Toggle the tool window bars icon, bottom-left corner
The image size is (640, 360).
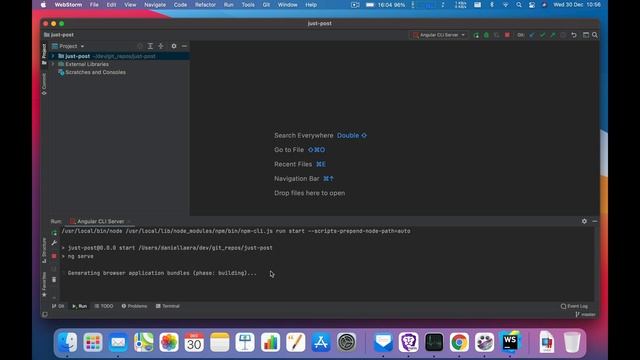(44, 314)
